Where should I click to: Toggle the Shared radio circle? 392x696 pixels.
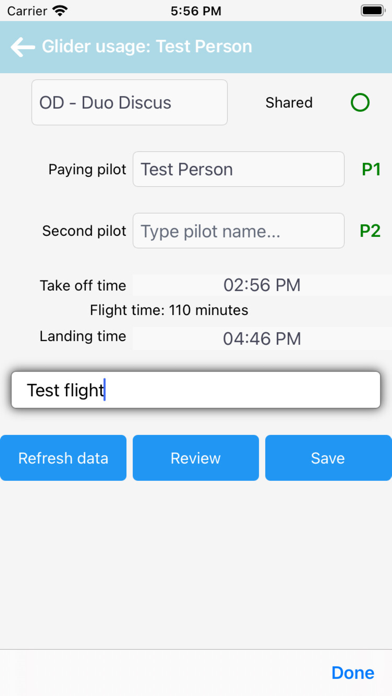coord(360,103)
